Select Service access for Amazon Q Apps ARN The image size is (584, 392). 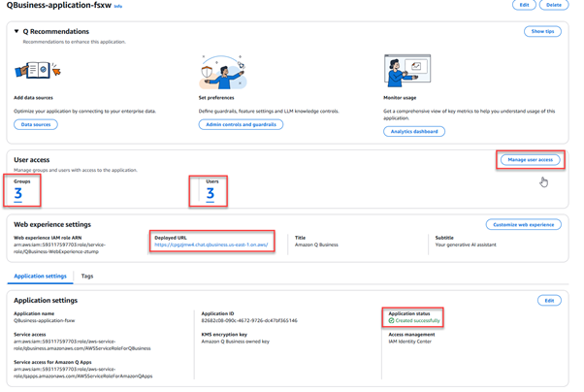pos(83,373)
